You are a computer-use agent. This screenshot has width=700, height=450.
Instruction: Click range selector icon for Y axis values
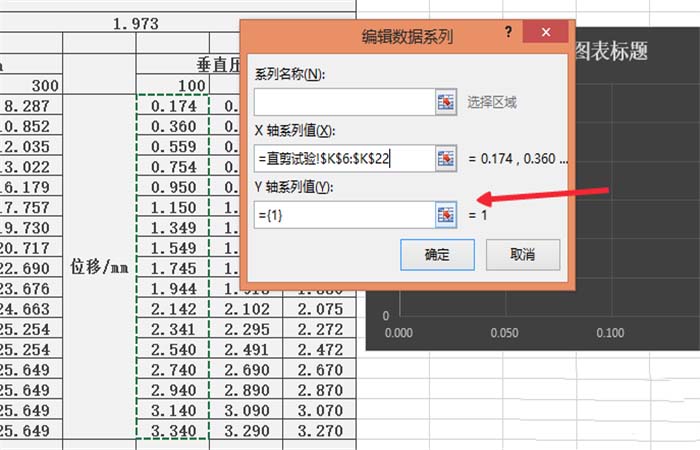click(x=446, y=214)
